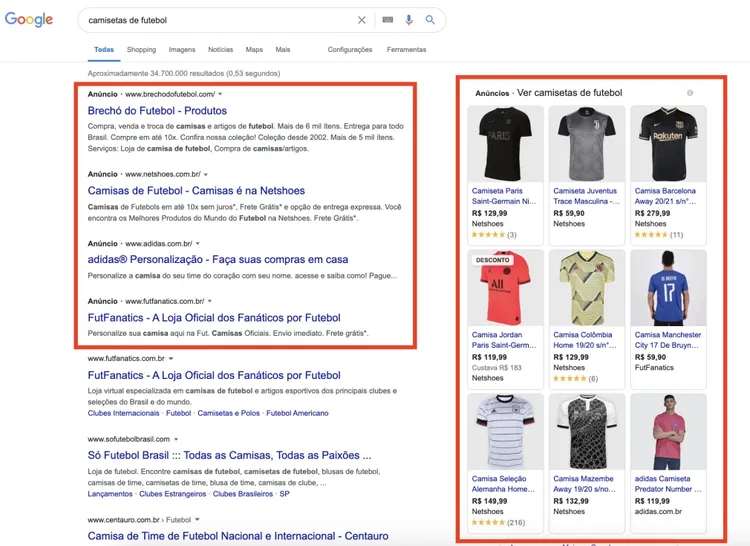Open the FutFanatics ad headline link
The height and width of the screenshot is (546, 750).
point(214,317)
